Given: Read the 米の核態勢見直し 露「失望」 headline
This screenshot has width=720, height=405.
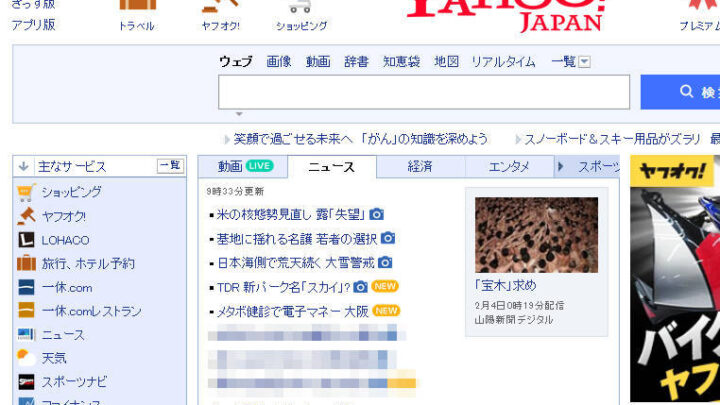Looking at the screenshot, I should 290,214.
